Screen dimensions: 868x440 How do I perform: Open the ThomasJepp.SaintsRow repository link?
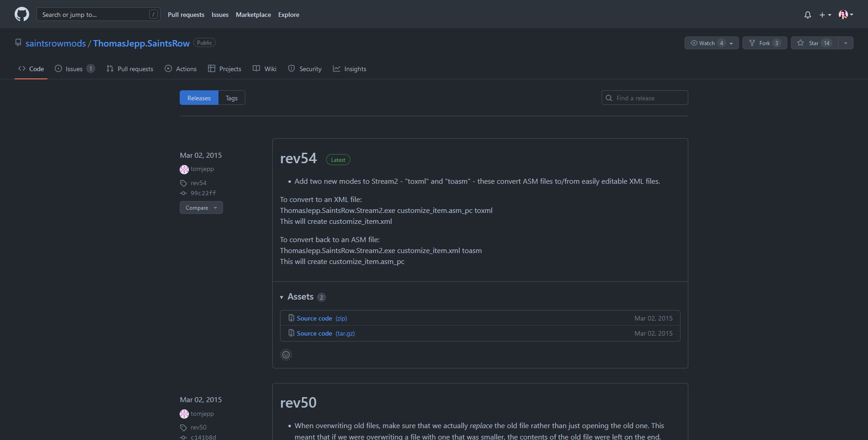[141, 43]
